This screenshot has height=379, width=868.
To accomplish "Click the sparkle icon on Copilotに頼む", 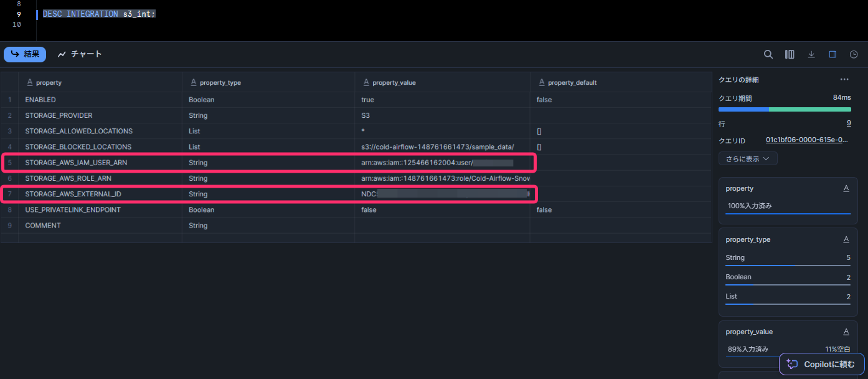I will [x=791, y=364].
